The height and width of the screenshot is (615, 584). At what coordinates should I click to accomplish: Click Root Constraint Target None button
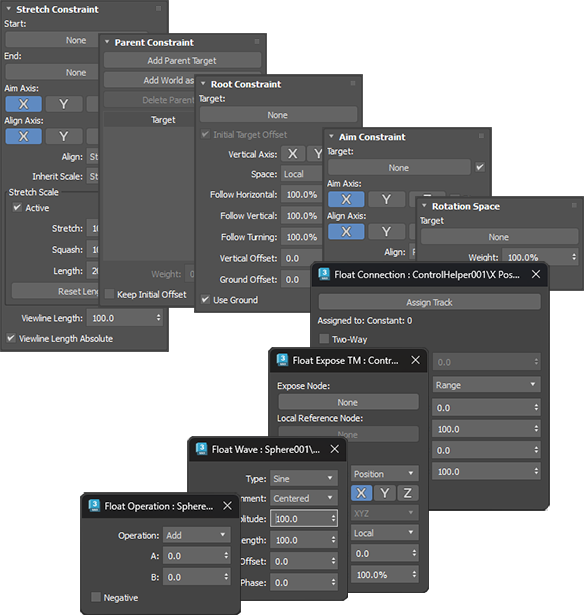(x=278, y=115)
